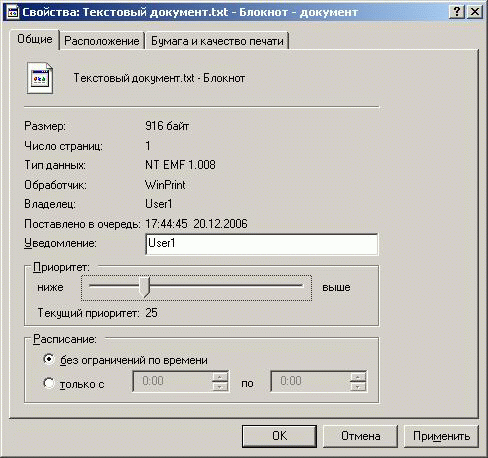Click the page count value 1

(148, 146)
